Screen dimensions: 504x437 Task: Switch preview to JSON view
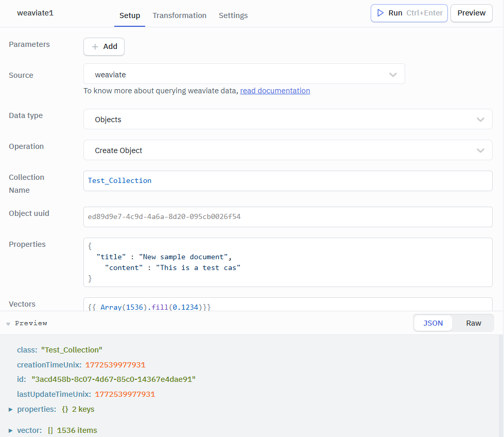(x=432, y=323)
